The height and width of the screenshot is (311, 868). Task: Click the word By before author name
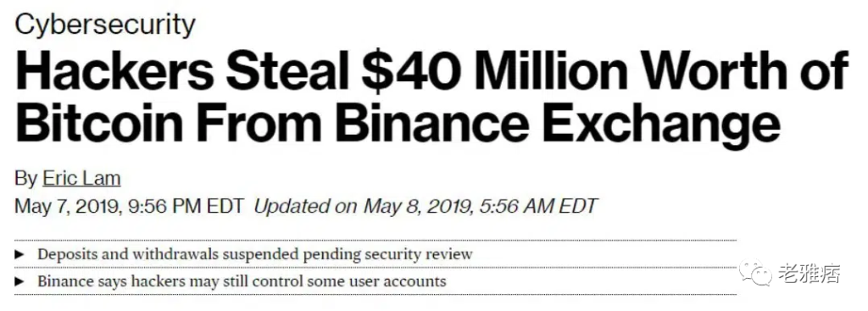tap(26, 178)
